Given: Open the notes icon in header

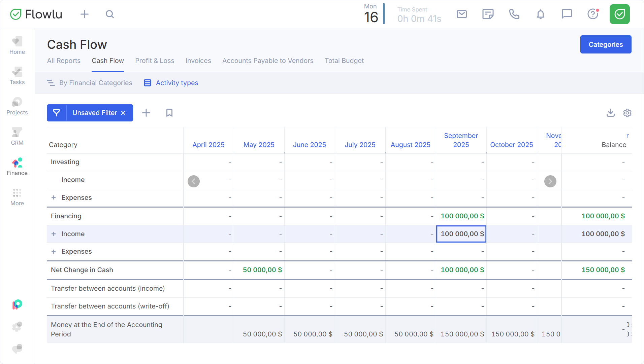Looking at the screenshot, I should pyautogui.click(x=488, y=14).
